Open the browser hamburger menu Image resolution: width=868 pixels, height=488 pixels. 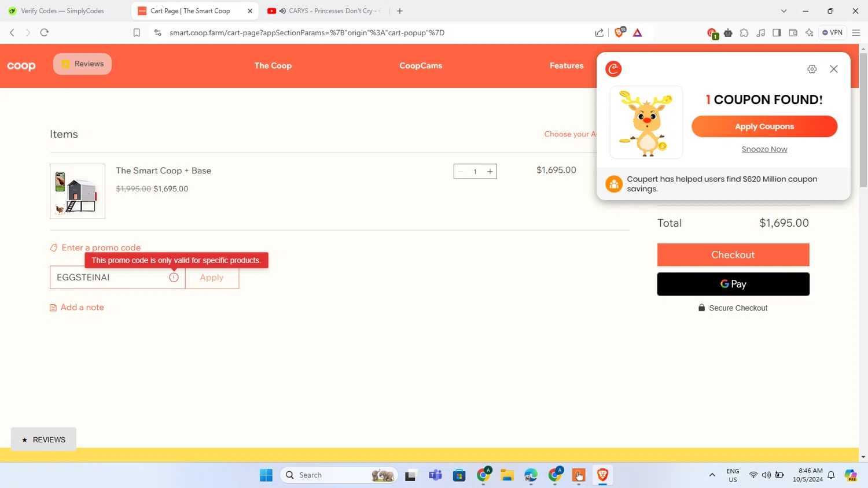(856, 33)
